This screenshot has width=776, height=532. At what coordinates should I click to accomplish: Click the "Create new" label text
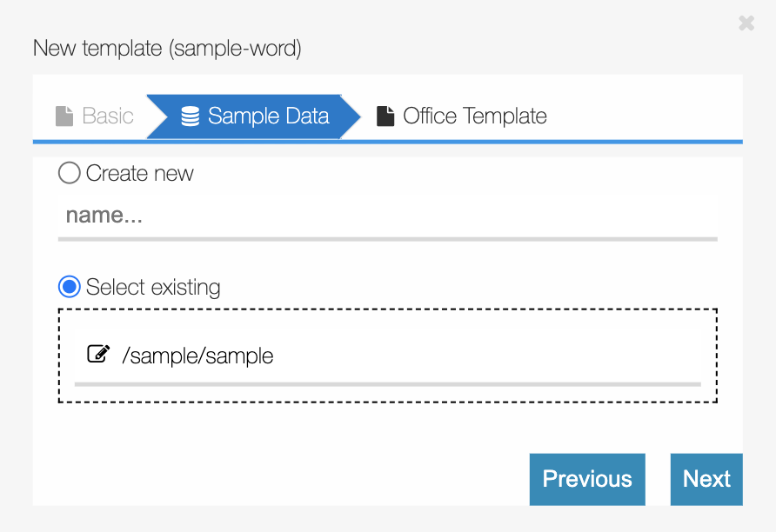click(x=139, y=173)
